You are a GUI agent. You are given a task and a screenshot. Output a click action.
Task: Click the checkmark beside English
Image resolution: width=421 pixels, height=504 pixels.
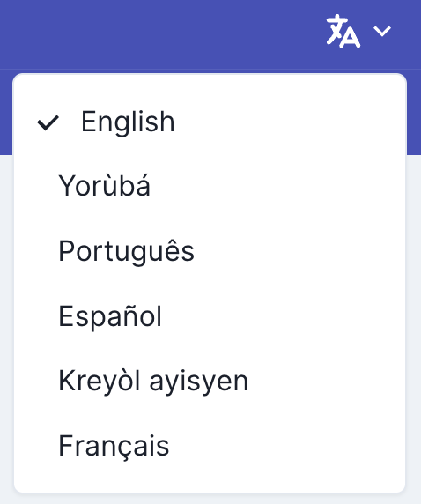point(48,122)
